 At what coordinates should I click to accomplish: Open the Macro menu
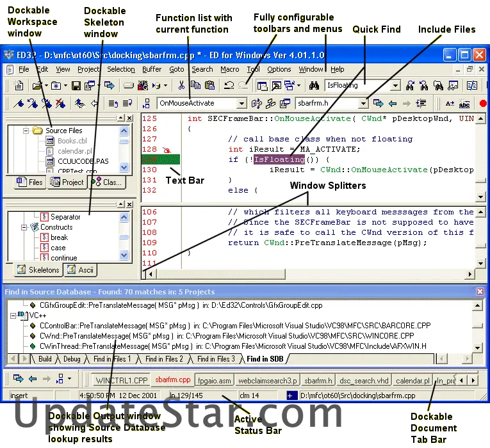click(230, 69)
